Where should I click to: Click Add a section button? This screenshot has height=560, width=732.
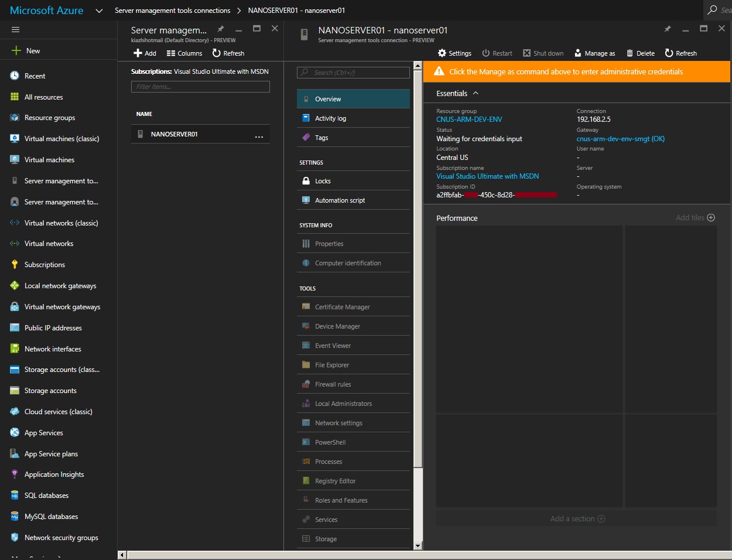click(x=577, y=519)
